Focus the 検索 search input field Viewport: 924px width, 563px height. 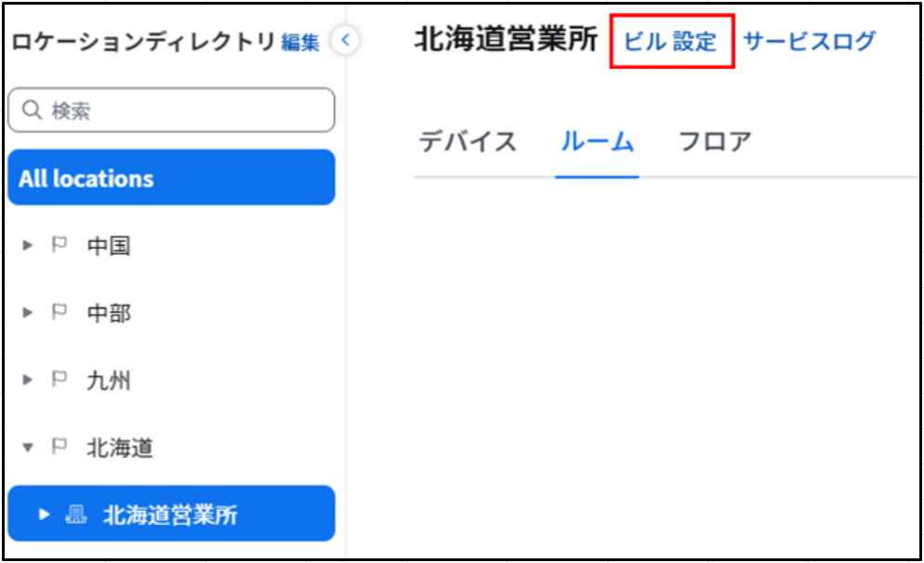point(171,111)
